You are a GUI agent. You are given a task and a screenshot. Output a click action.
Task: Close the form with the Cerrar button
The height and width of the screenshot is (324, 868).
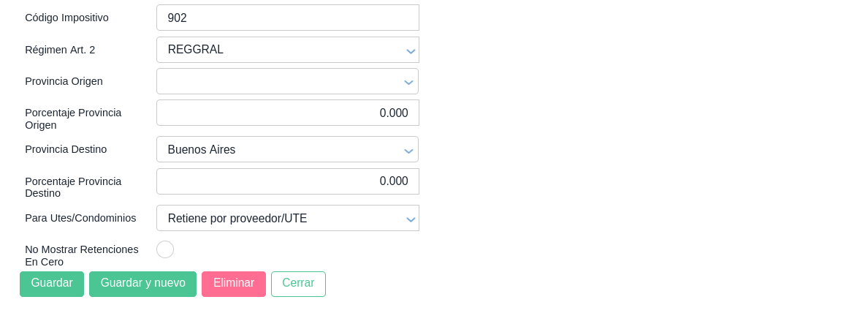(298, 284)
